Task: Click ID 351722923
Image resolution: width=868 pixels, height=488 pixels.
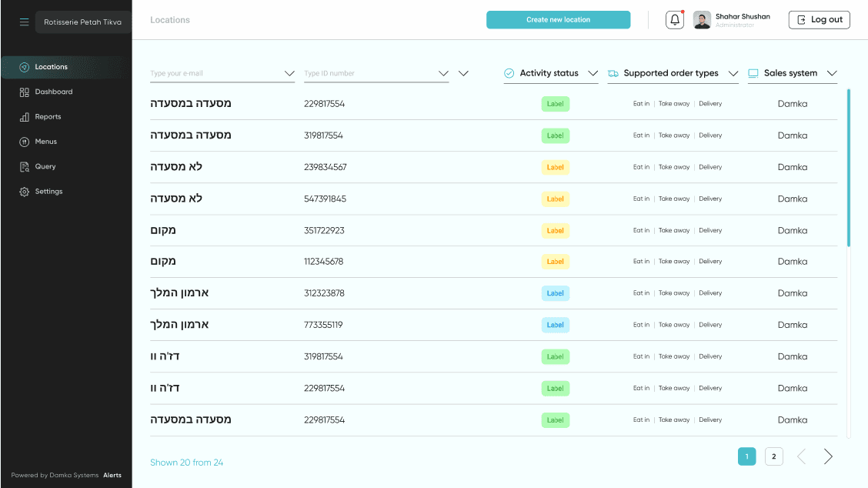Action: (324, 230)
